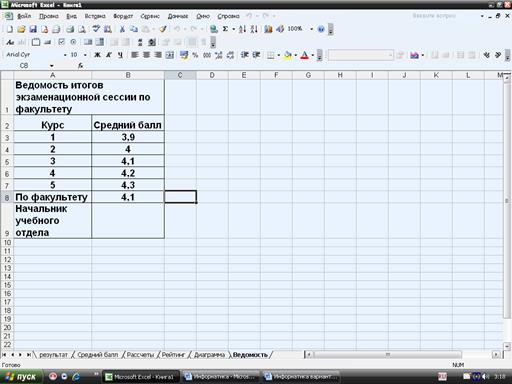Viewport: 512px width, 384px height.
Task: Open a file with the folder icon
Action: 21,29
